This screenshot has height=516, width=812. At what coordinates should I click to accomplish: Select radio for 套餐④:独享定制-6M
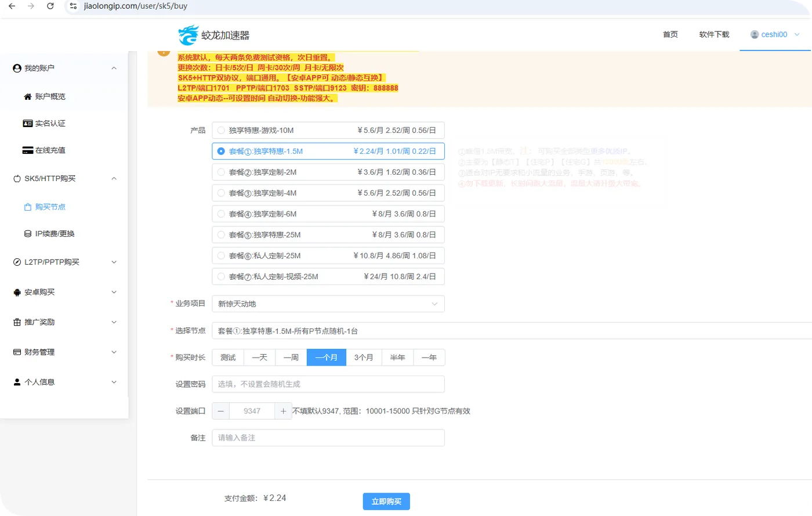point(221,214)
